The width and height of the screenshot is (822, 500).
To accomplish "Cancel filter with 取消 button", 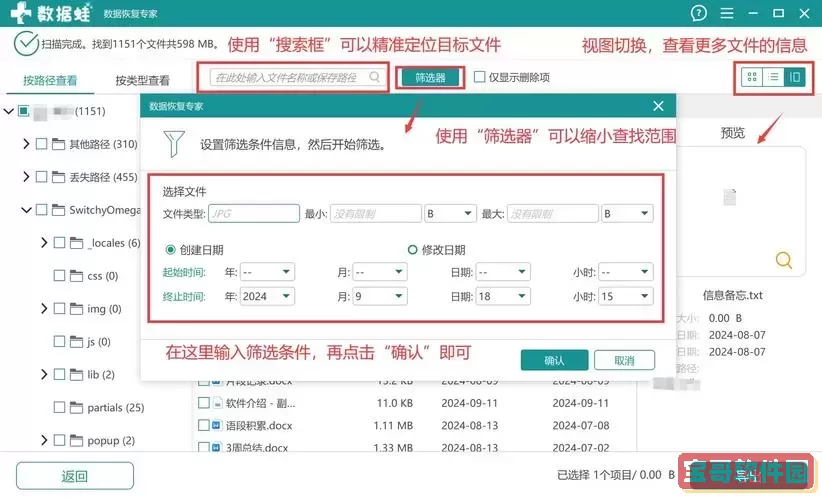I will [x=624, y=361].
